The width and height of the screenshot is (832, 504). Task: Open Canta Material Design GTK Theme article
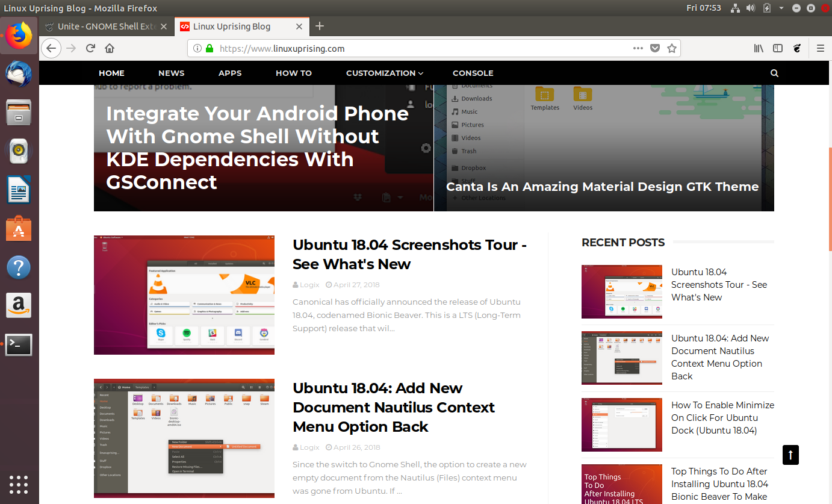point(602,187)
